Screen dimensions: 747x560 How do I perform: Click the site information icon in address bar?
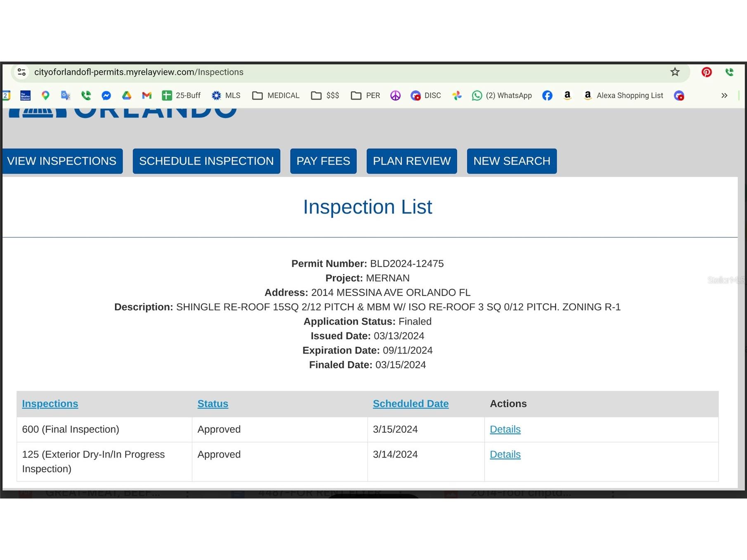pyautogui.click(x=21, y=72)
